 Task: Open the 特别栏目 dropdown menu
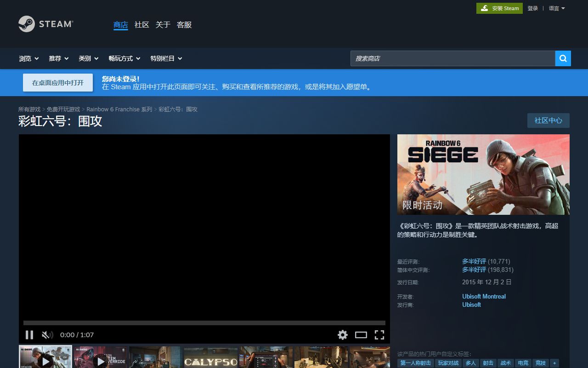(x=166, y=58)
